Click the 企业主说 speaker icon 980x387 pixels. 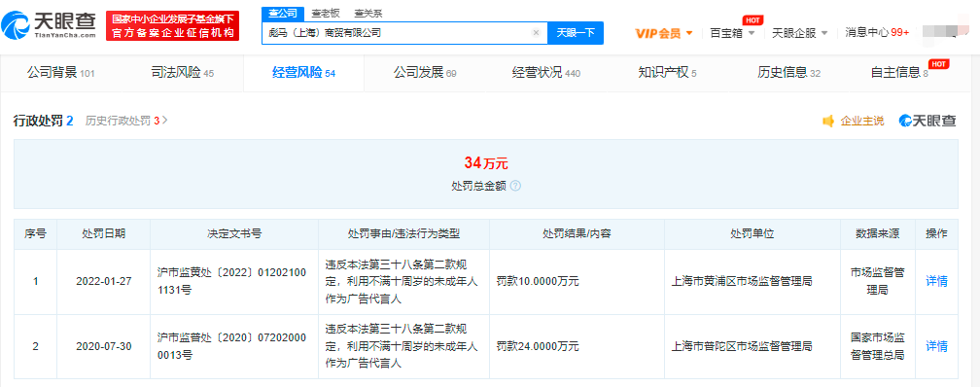[x=828, y=122]
